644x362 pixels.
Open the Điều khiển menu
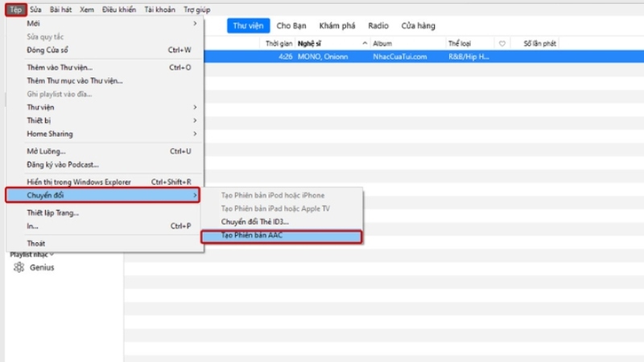pyautogui.click(x=118, y=9)
